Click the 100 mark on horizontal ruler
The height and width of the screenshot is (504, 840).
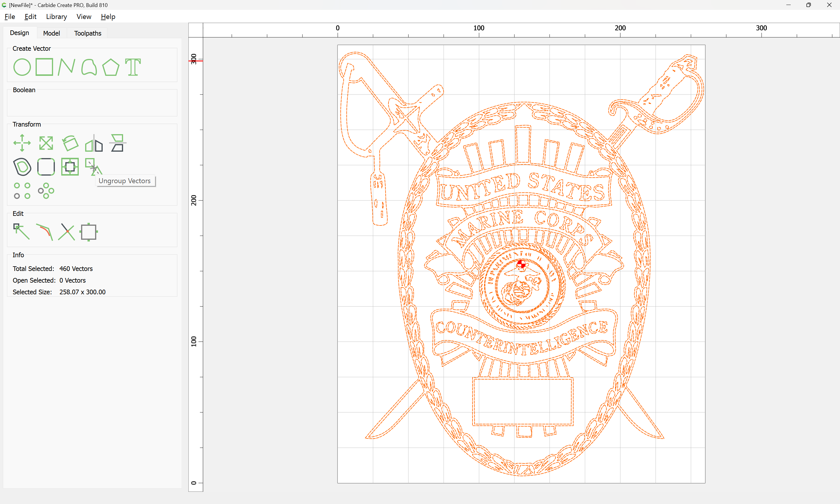[479, 28]
